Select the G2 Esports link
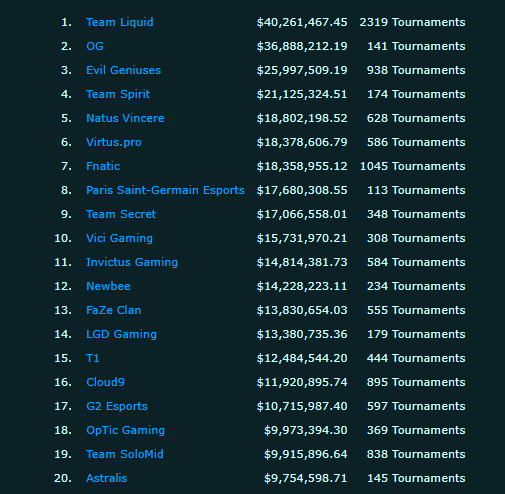The image size is (505, 494). 117,406
